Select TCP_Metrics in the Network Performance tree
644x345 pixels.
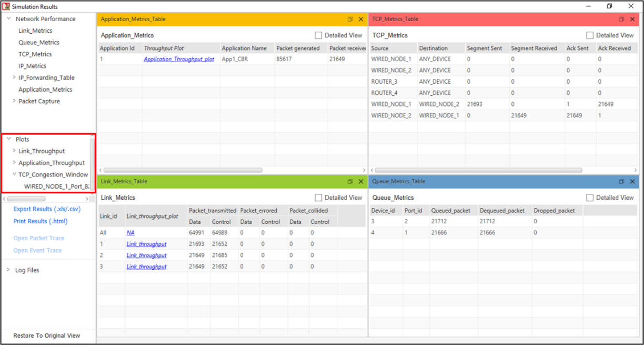(x=35, y=54)
